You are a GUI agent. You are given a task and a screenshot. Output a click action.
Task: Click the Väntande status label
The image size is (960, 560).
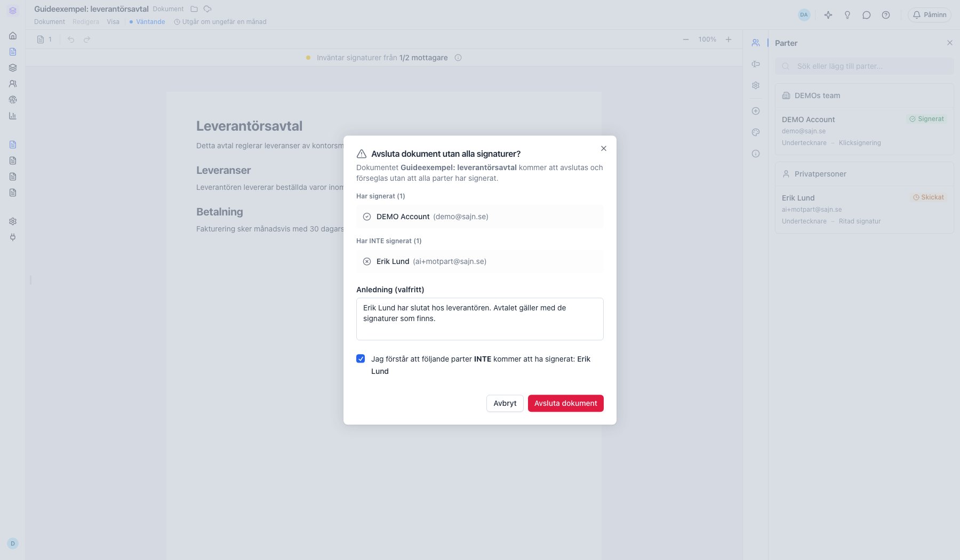coord(147,22)
